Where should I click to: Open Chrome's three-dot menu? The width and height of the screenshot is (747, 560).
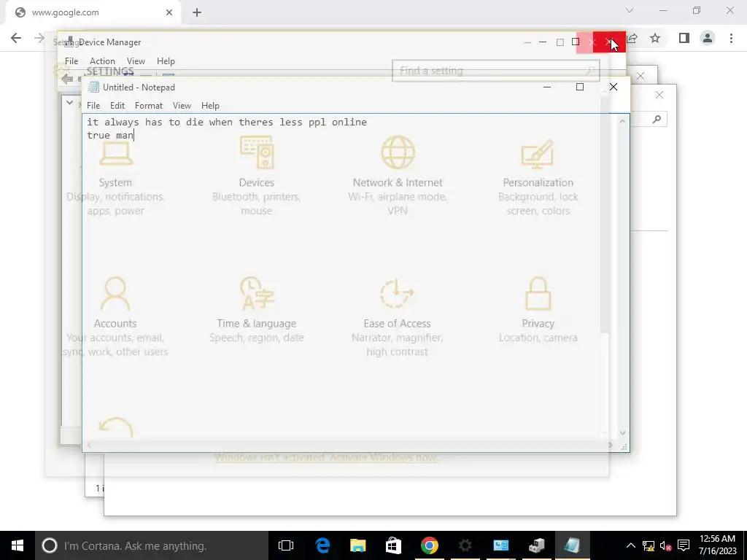pos(731,38)
